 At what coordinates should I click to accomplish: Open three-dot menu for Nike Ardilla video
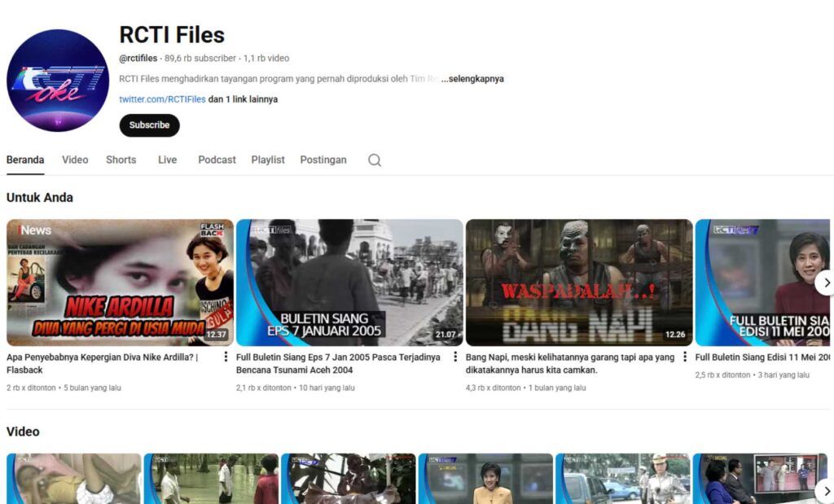click(x=226, y=357)
